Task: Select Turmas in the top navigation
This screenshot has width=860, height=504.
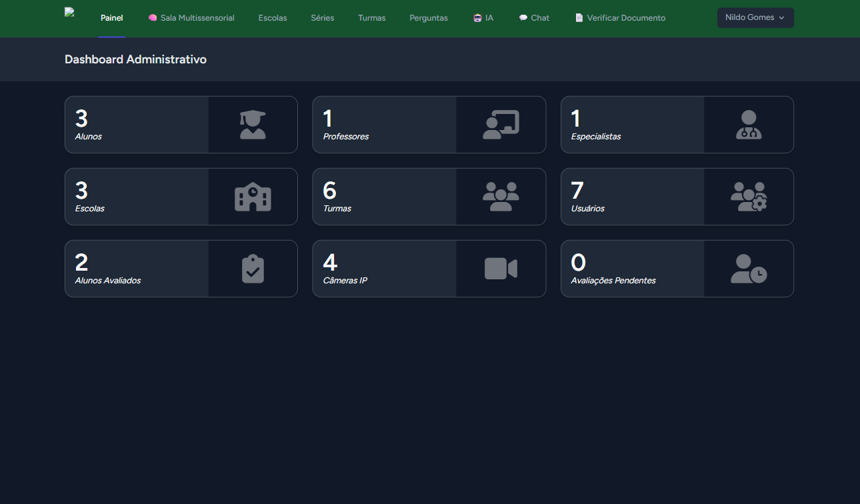Action: [371, 18]
